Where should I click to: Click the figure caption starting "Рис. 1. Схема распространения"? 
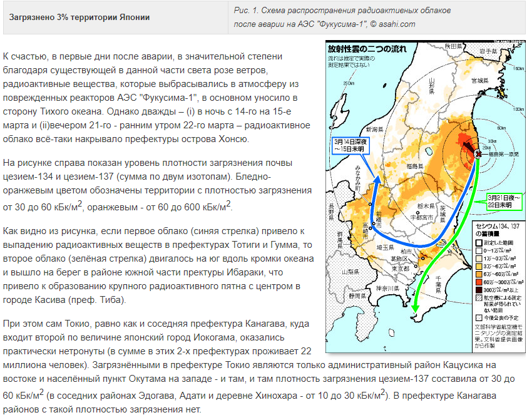coord(342,18)
